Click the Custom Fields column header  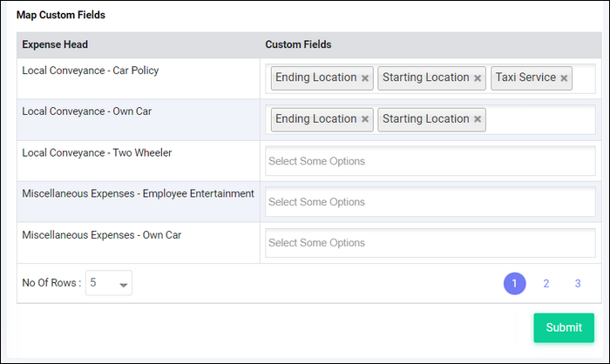pos(298,44)
